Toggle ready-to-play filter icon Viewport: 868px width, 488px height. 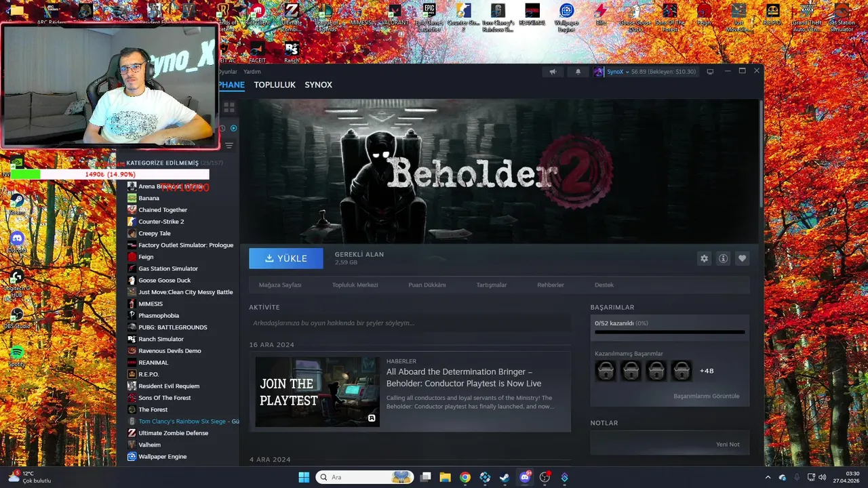(233, 128)
